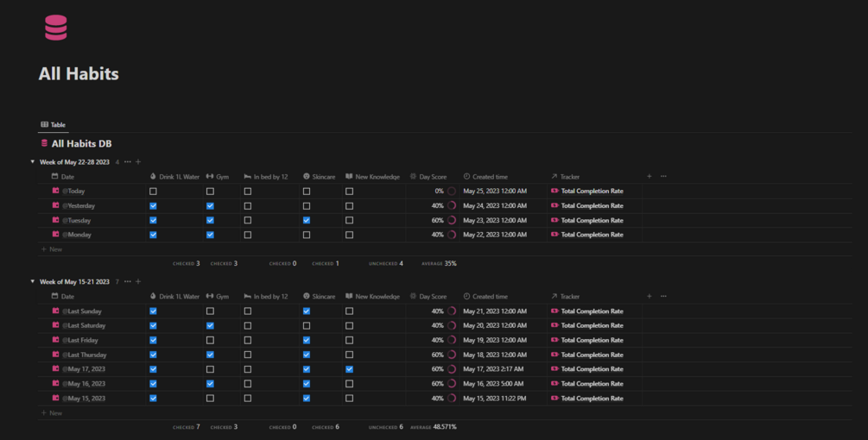Collapse the Week of May 15-21 2023 group

tap(33, 281)
